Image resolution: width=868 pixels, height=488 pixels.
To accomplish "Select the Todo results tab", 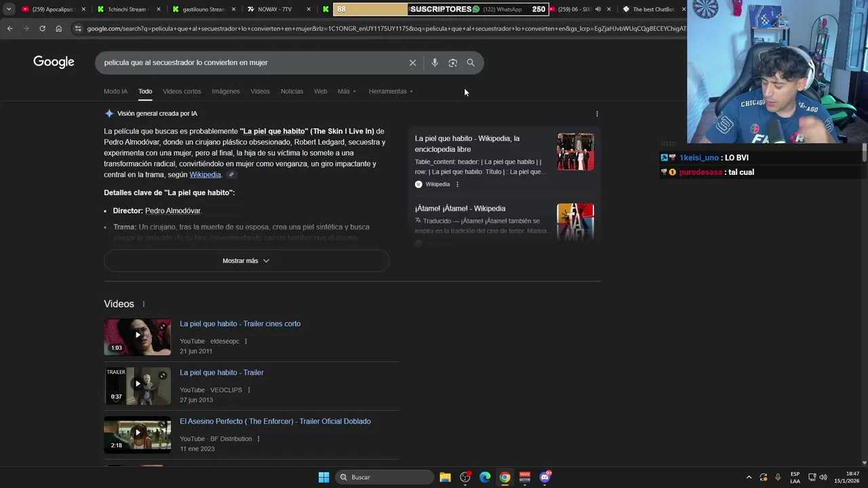I will (x=145, y=91).
